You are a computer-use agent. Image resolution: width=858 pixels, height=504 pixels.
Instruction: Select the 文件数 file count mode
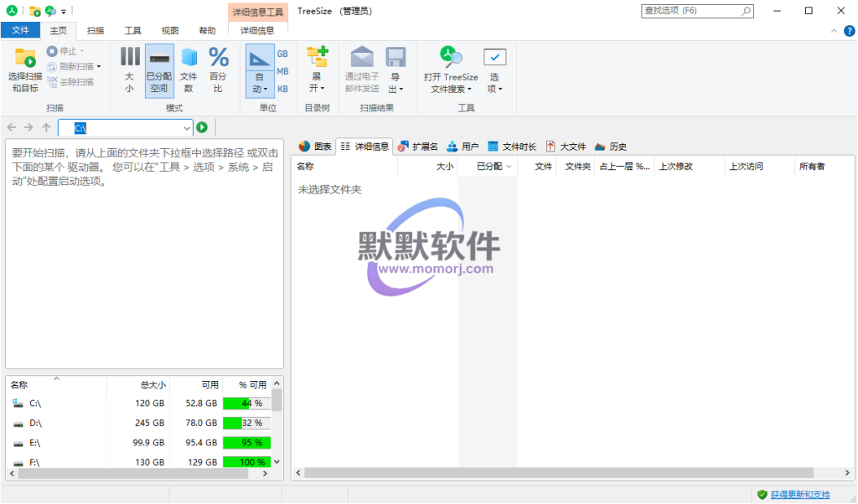(189, 58)
